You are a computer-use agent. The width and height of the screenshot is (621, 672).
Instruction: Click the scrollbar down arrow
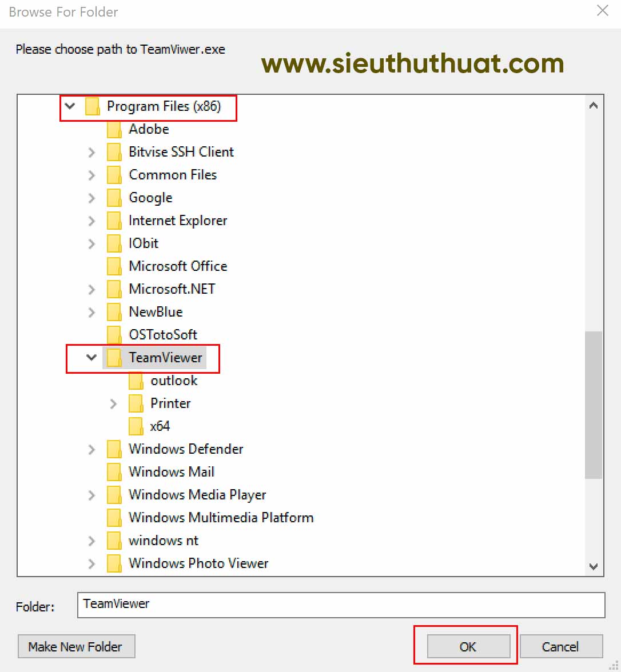point(594,567)
